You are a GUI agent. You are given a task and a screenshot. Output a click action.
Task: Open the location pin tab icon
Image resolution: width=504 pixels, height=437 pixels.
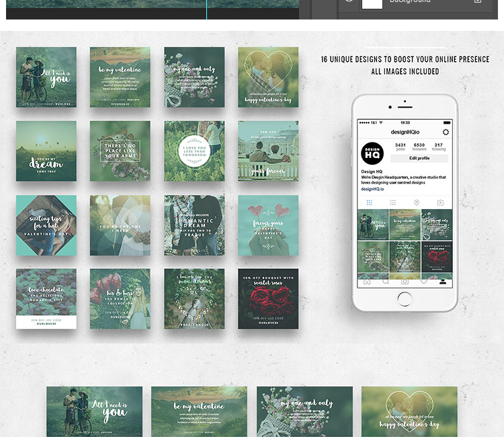417,202
